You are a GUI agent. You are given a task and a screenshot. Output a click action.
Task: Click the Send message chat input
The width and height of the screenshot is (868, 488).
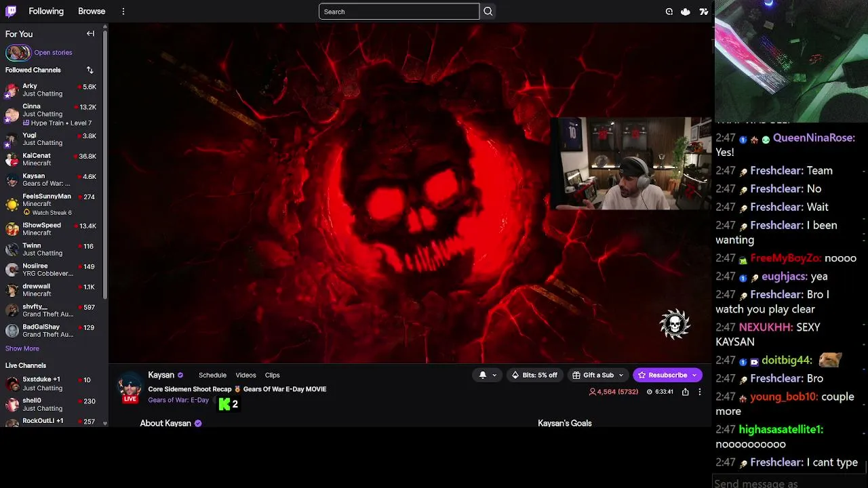coord(790,483)
